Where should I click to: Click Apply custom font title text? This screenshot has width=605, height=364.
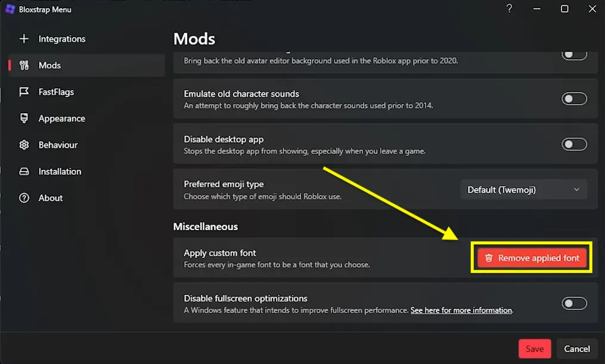(220, 253)
